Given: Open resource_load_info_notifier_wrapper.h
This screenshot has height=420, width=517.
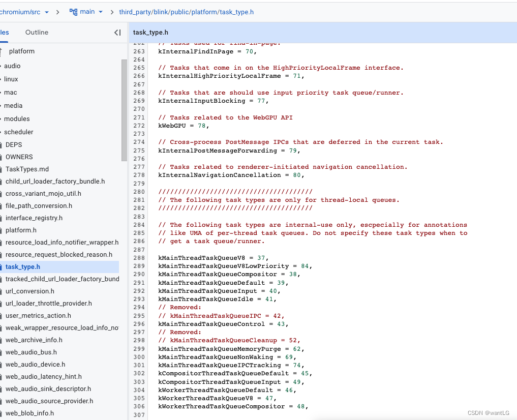Looking at the screenshot, I should (62, 243).
